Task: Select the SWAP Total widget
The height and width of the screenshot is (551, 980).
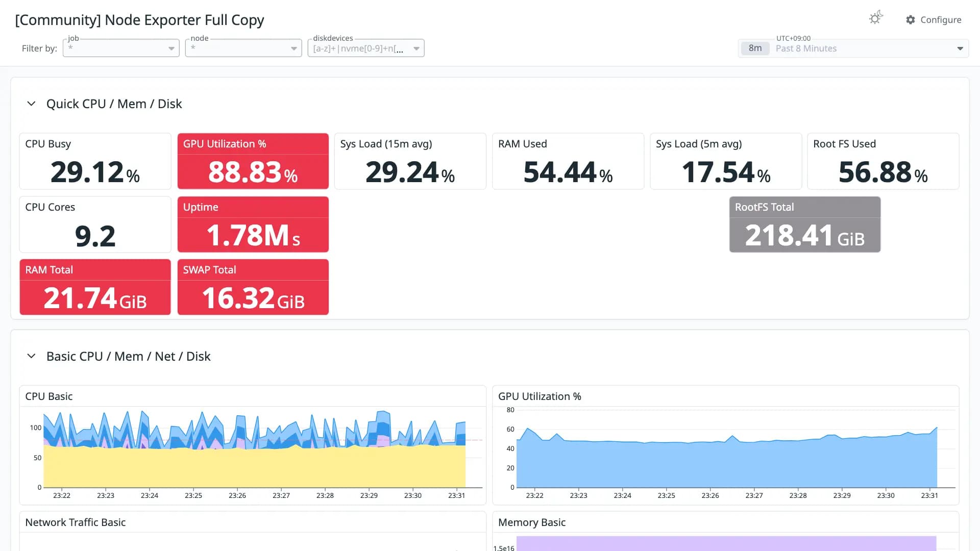Action: [x=253, y=287]
